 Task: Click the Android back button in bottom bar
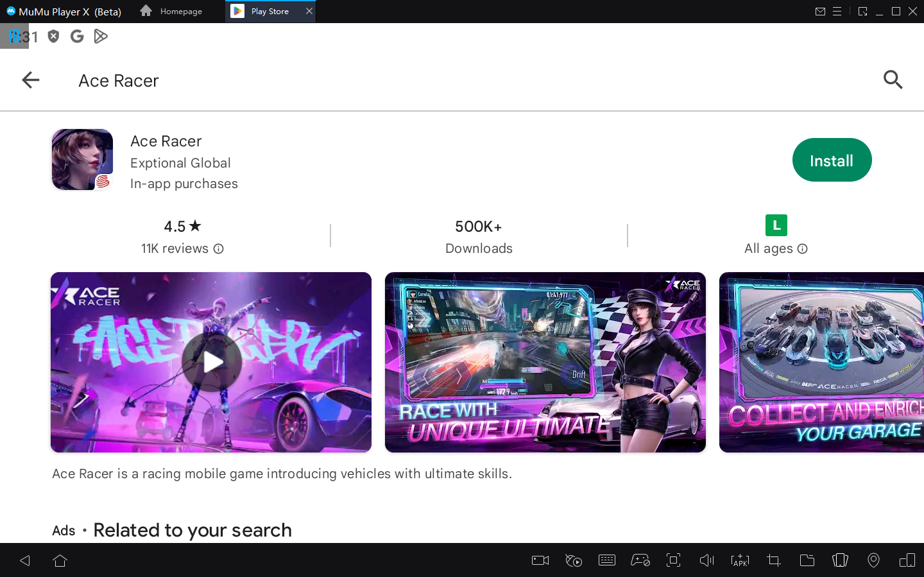(25, 560)
